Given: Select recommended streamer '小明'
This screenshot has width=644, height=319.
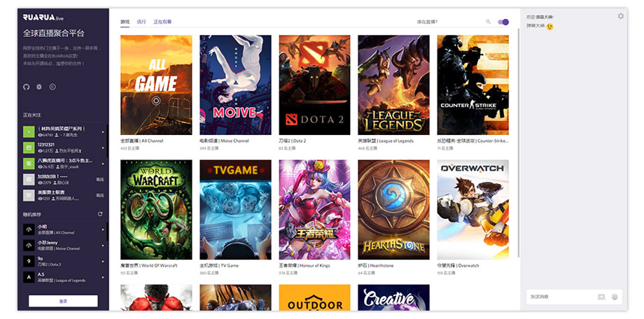Looking at the screenshot, I should 63,229.
